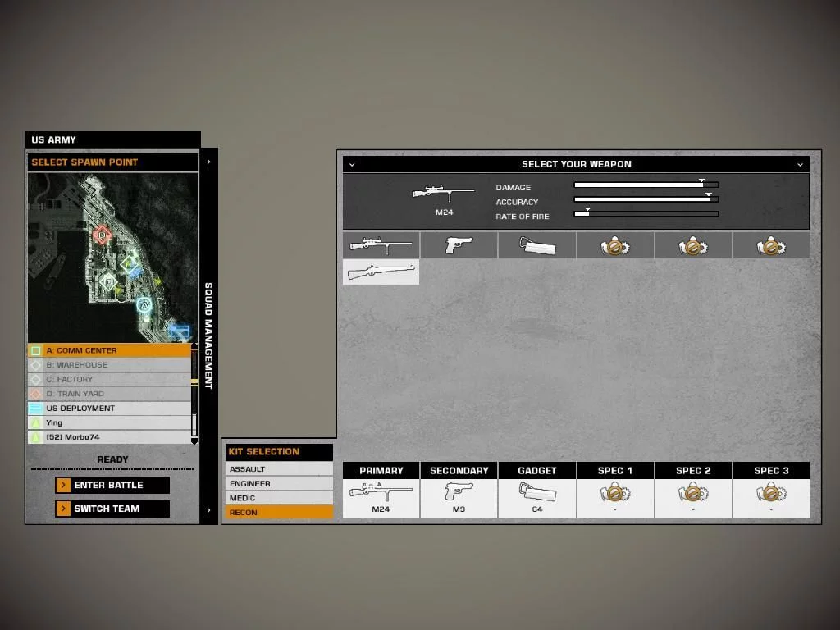Screen dimensions: 840x630
Task: Select C: Factory spawn point
Action: pos(109,379)
